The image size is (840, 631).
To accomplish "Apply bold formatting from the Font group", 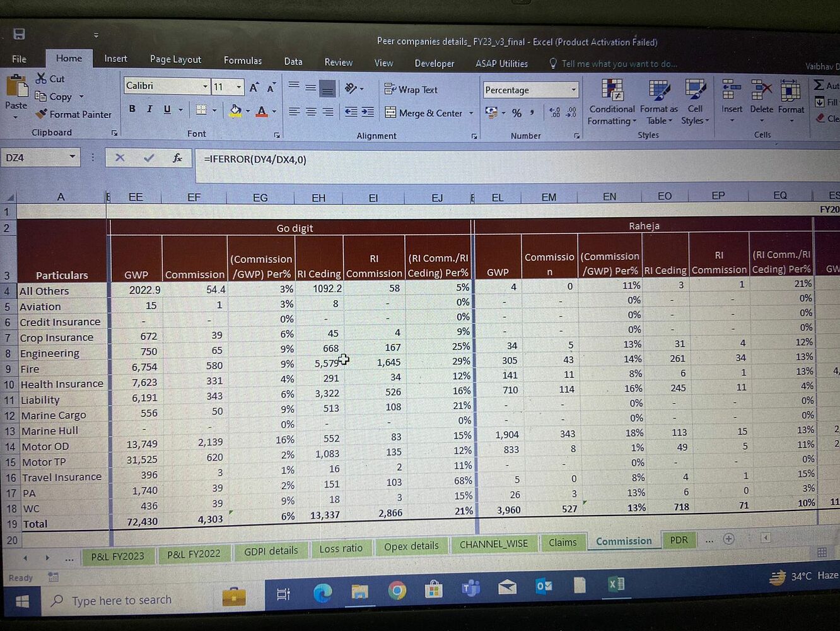I will coord(132,109).
